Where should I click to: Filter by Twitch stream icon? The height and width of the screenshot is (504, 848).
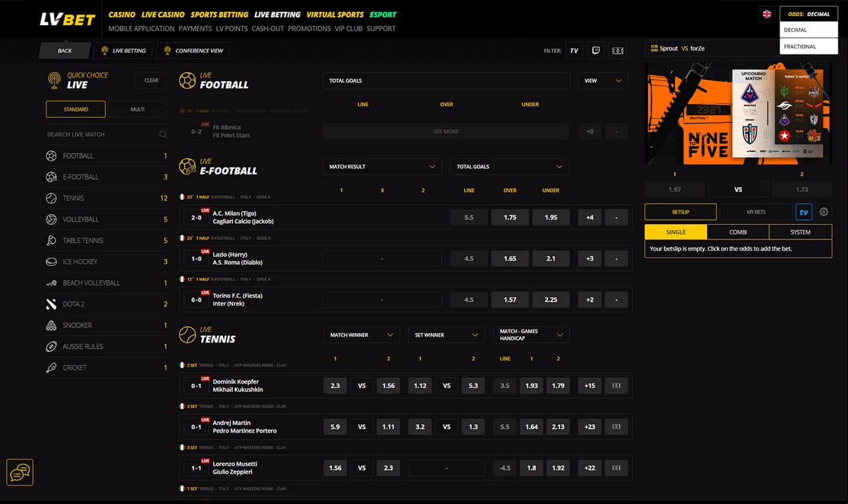pyautogui.click(x=596, y=50)
